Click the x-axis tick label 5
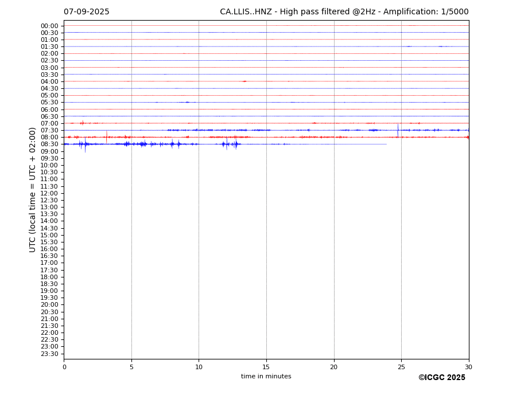 coord(131,367)
